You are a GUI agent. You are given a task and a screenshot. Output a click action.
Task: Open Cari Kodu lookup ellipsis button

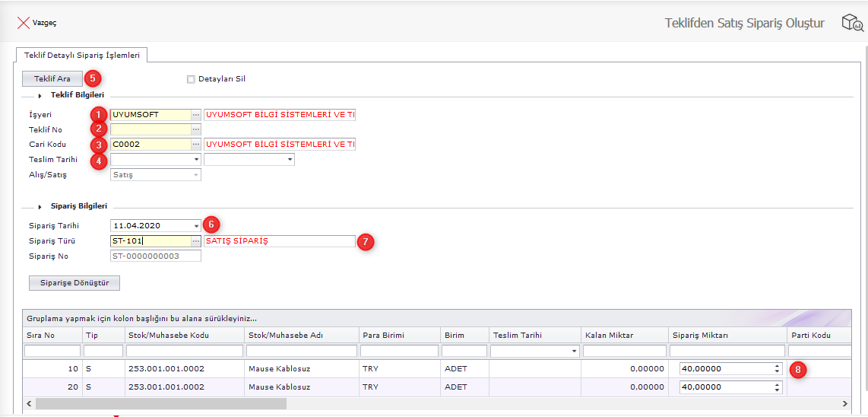(x=195, y=144)
